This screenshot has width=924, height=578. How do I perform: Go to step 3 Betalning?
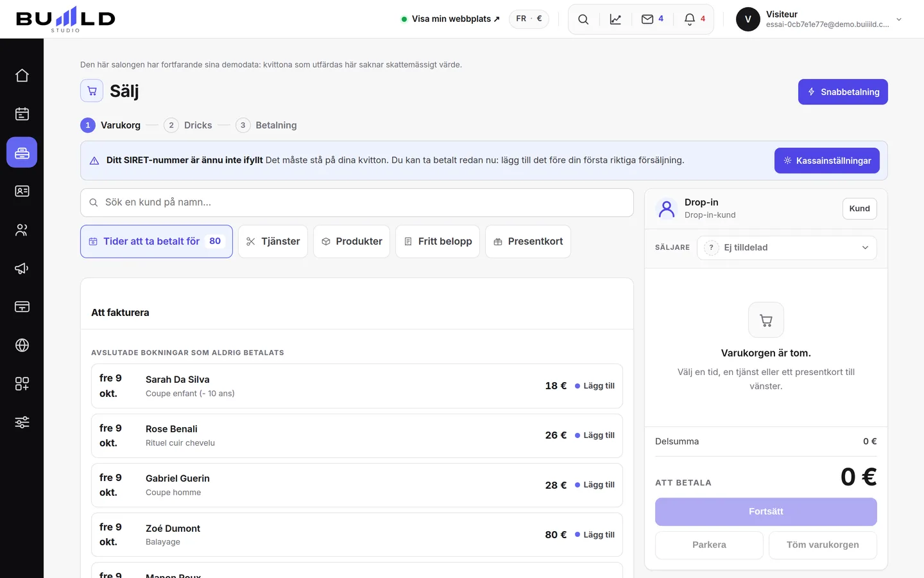point(266,125)
